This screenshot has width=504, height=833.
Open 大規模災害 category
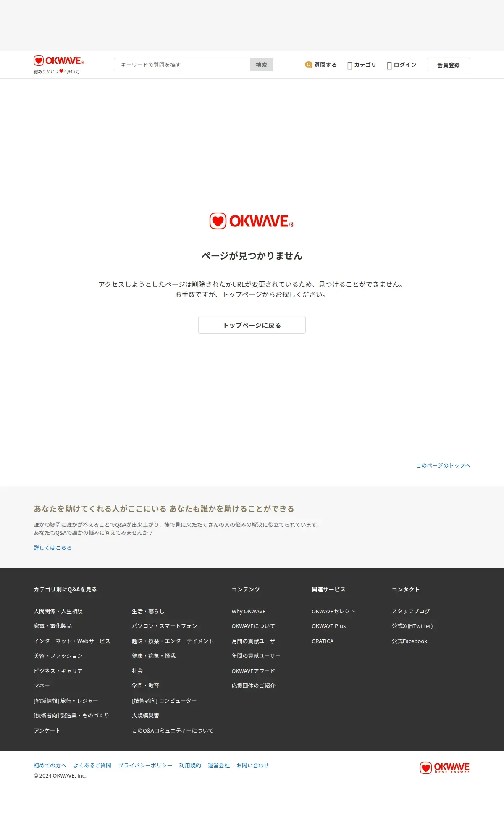[x=145, y=715]
